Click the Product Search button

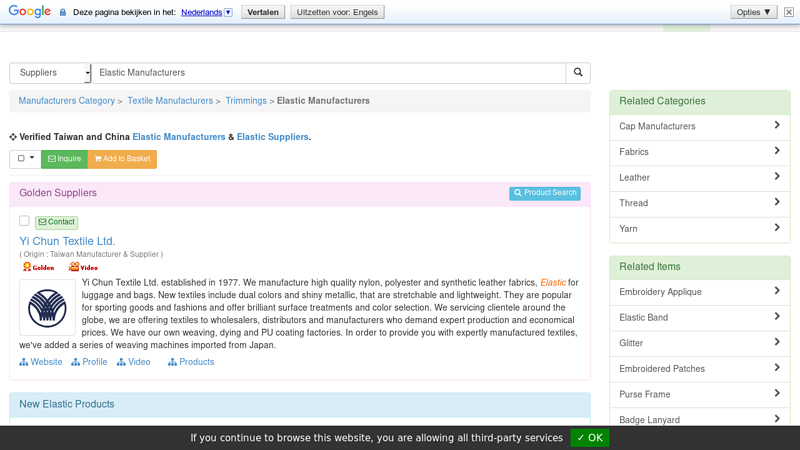pyautogui.click(x=545, y=193)
